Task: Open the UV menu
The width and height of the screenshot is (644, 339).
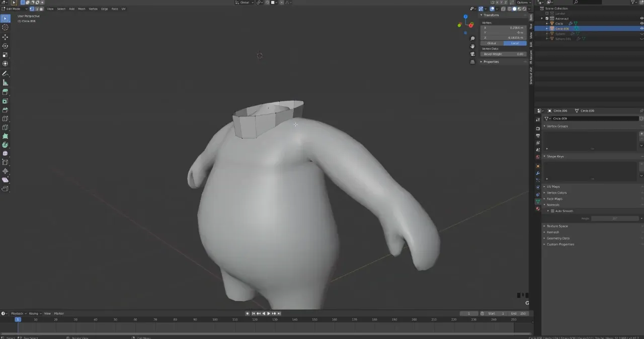Action: pyautogui.click(x=123, y=9)
